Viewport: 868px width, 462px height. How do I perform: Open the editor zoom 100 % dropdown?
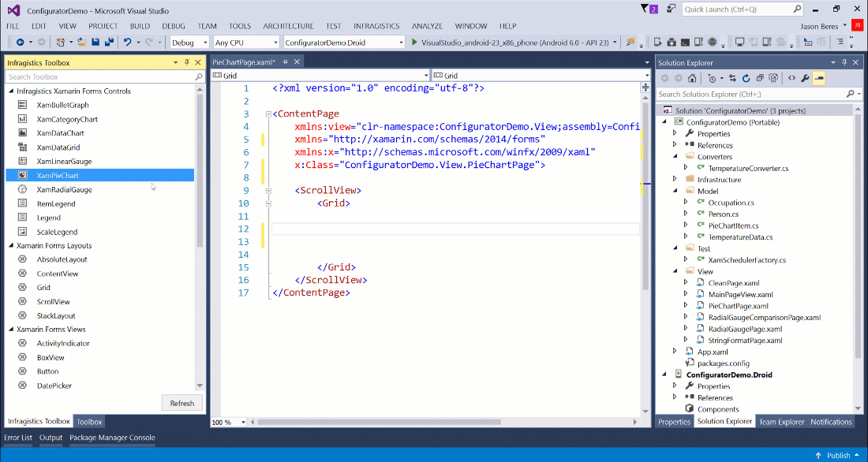tap(243, 422)
